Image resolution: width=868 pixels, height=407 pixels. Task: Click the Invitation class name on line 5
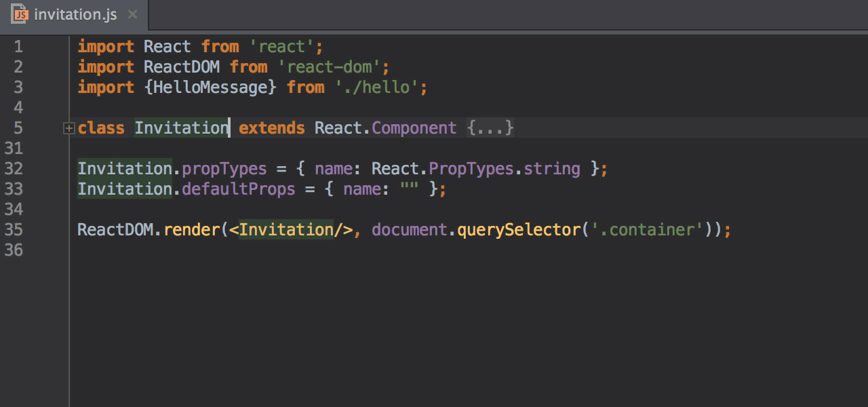coord(181,128)
